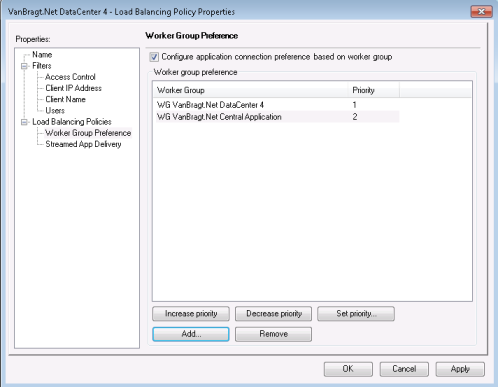Open Client IP Address filter
The image size is (498, 387).
(x=74, y=88)
